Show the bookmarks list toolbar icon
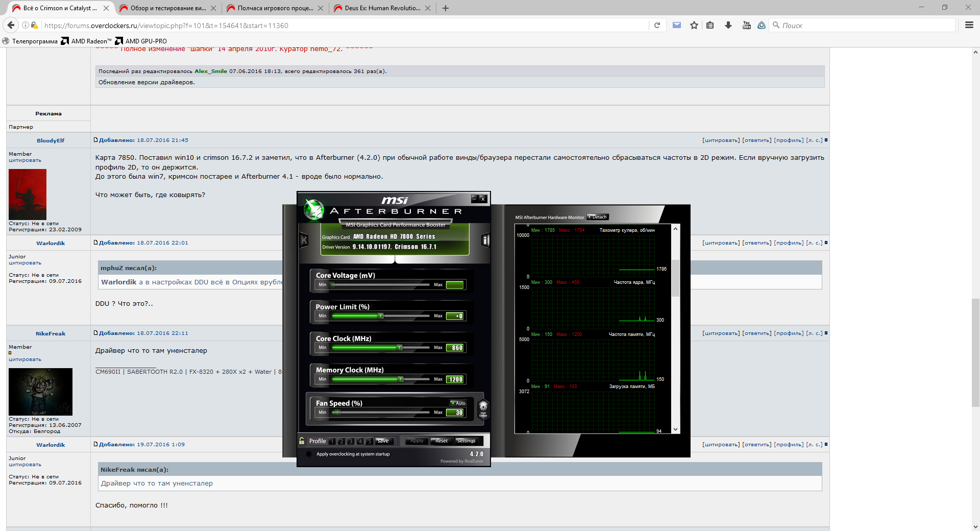This screenshot has width=980, height=531. point(710,25)
